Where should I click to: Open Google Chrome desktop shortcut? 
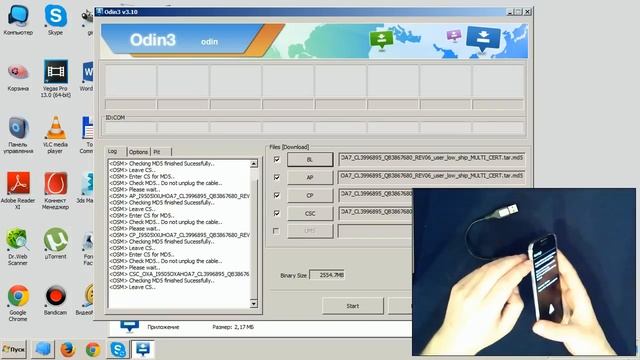pyautogui.click(x=18, y=303)
